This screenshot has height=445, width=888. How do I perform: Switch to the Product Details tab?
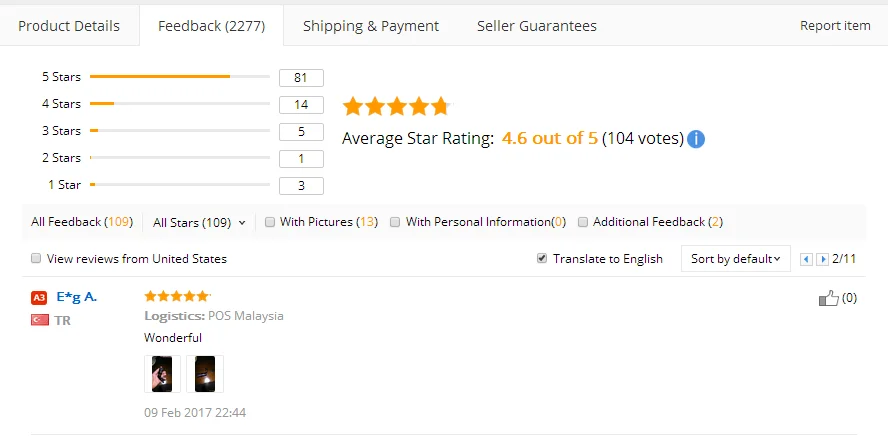point(69,26)
